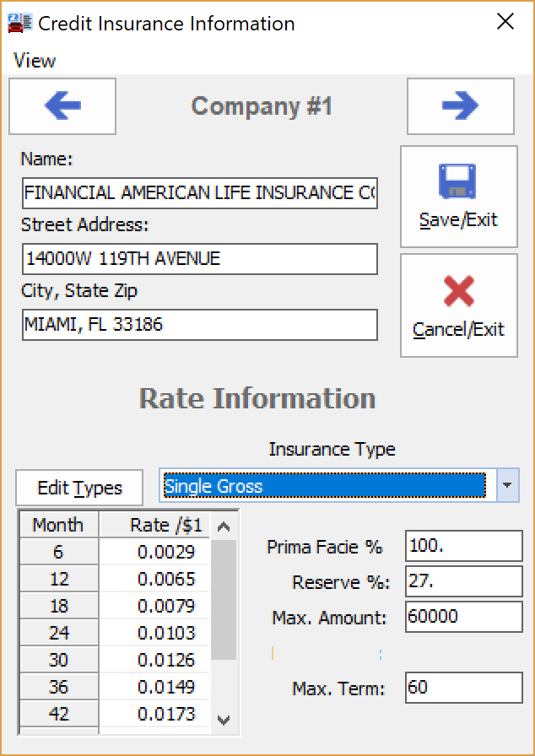Expand the Insurance Type dropdown arrow
Image resolution: width=535 pixels, height=756 pixels.
(x=507, y=486)
